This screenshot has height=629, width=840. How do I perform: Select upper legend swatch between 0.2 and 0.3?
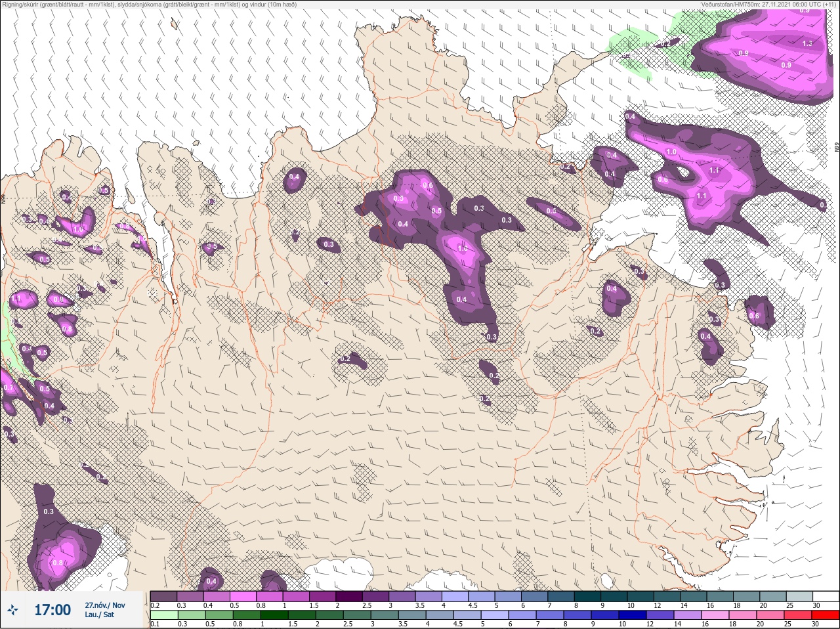click(x=163, y=596)
